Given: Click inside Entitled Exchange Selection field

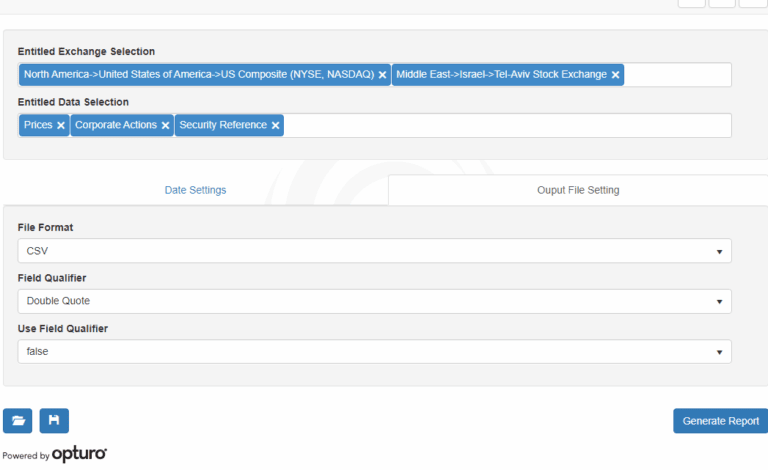Looking at the screenshot, I should (x=677, y=75).
